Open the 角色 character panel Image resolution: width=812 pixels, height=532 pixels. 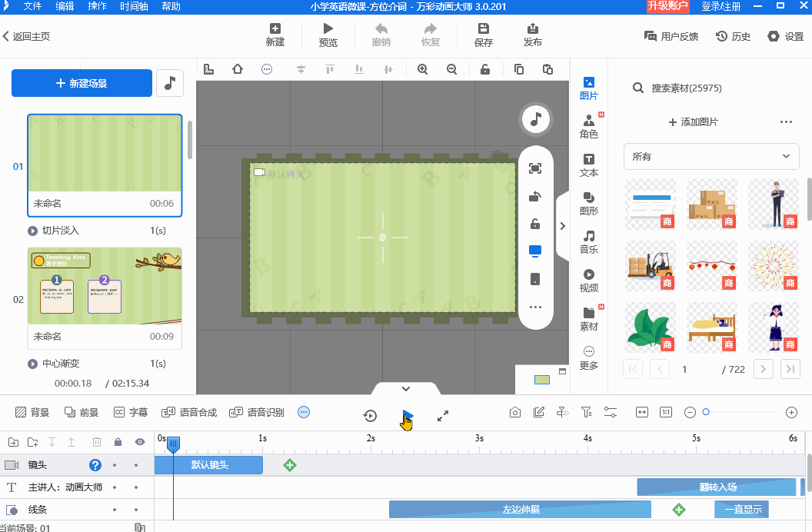click(589, 127)
